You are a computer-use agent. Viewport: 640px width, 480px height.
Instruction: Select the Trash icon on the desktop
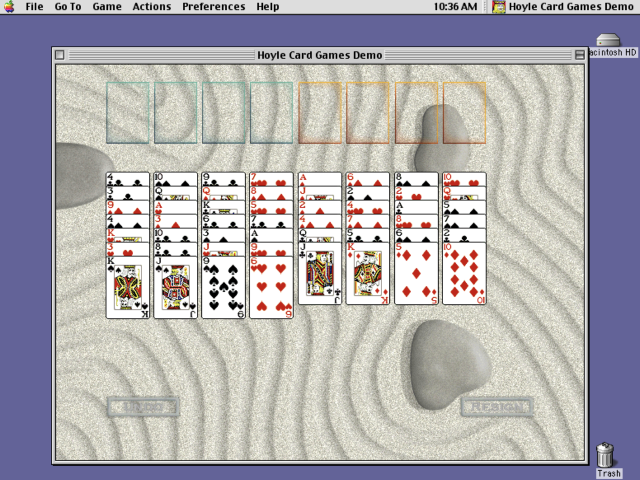pyautogui.click(x=608, y=460)
